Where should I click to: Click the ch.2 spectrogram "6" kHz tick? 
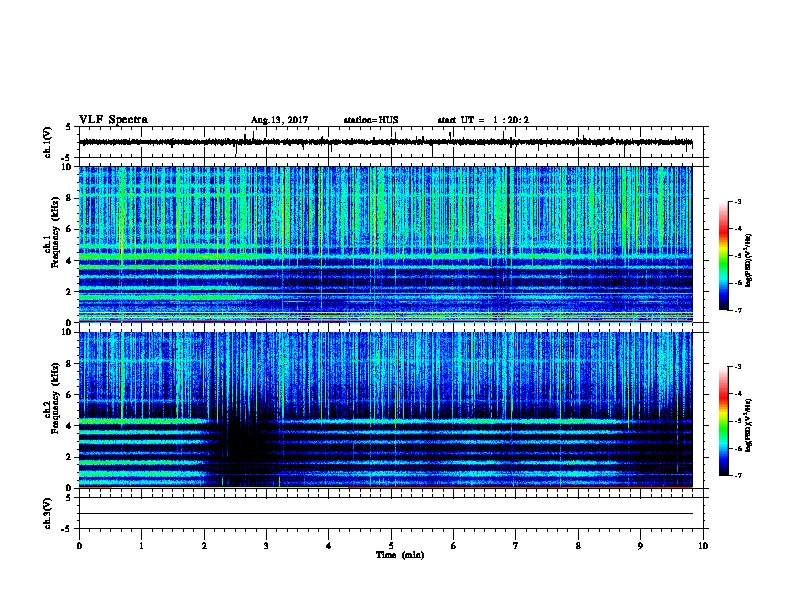coord(69,395)
